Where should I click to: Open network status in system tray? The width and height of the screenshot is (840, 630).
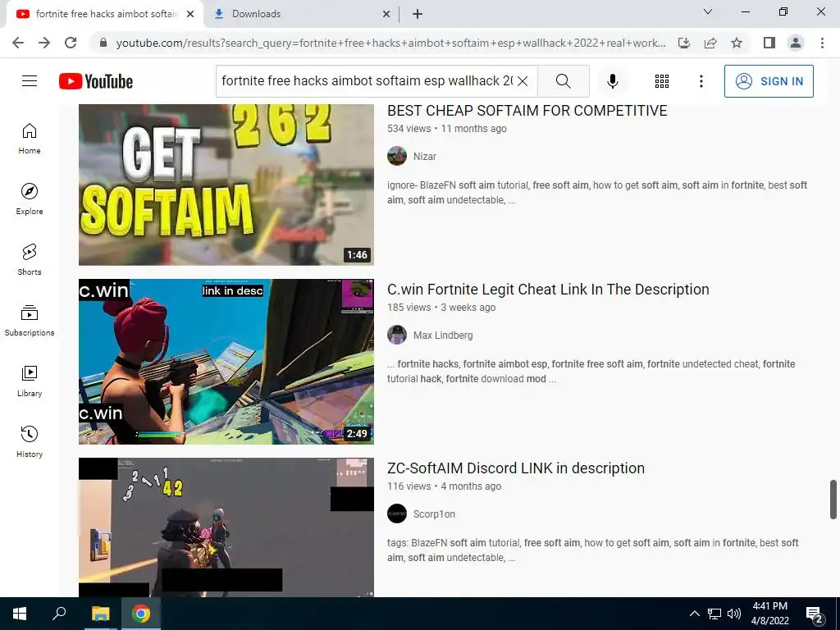coord(714,614)
